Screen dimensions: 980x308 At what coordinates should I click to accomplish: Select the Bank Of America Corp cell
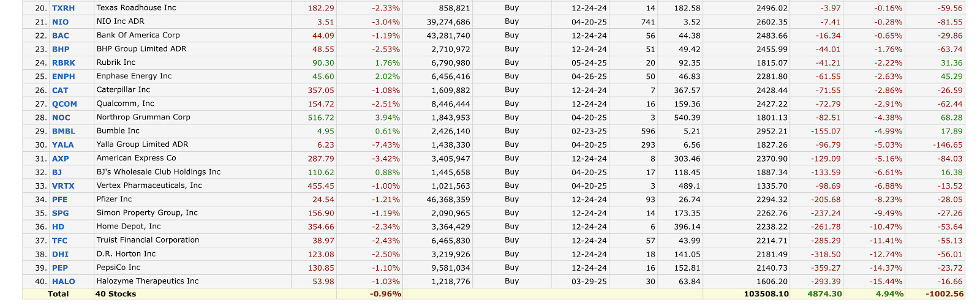[192, 36]
